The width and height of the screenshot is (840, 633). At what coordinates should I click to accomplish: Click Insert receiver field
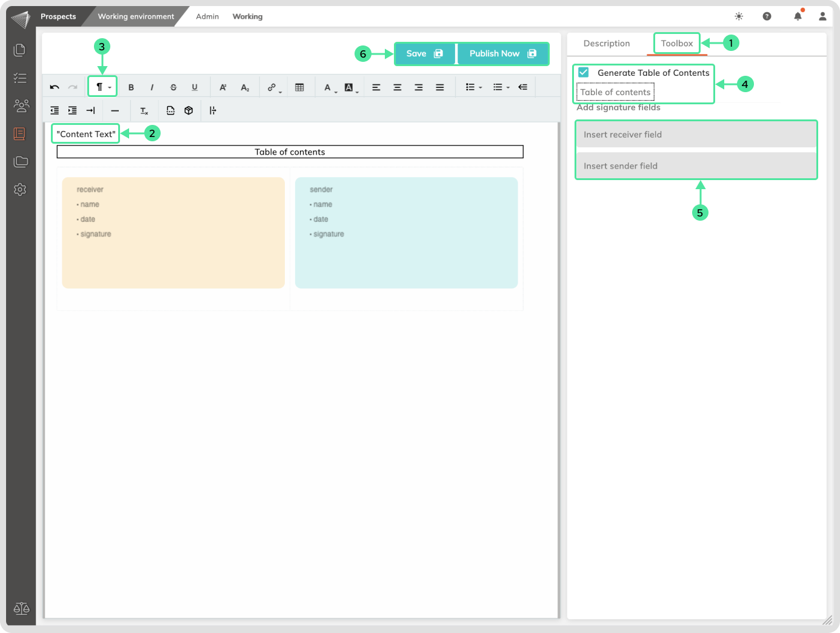[x=696, y=135]
